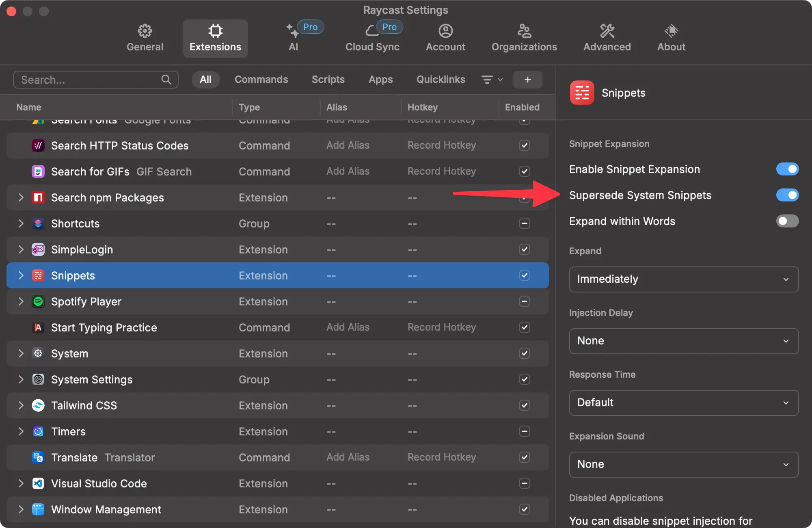Add alias for Search for GIFs

(348, 171)
